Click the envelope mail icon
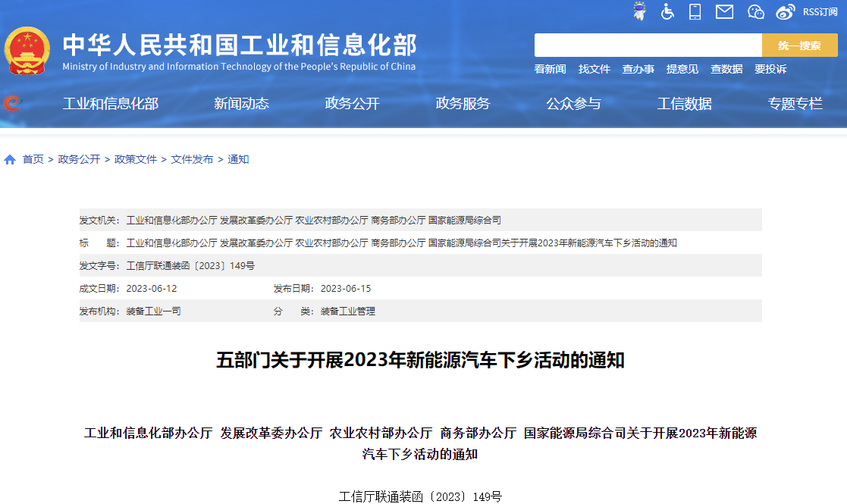The height and width of the screenshot is (504, 847). [724, 11]
